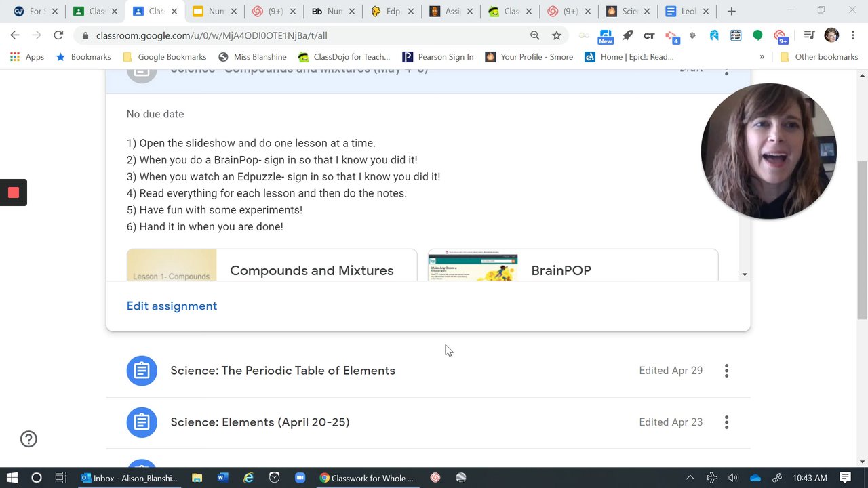Click the Windows Start button
Image resolution: width=868 pixels, height=488 pixels.
12,478
